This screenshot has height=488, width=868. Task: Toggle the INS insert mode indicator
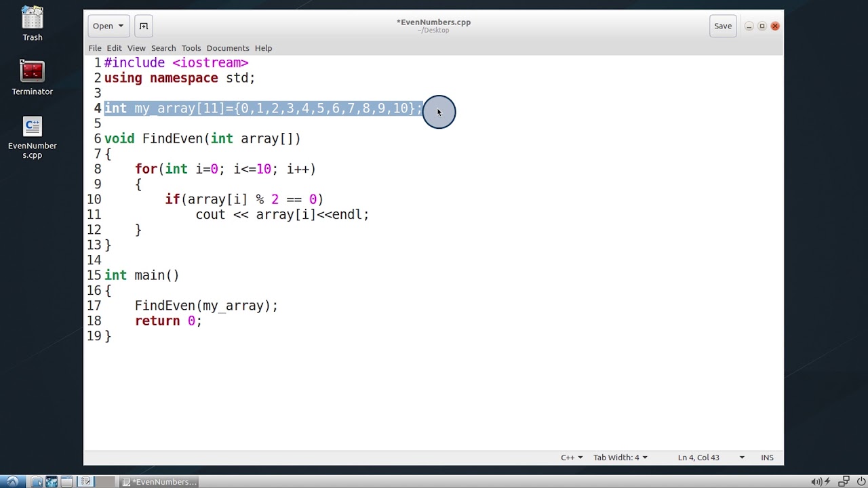click(x=767, y=457)
